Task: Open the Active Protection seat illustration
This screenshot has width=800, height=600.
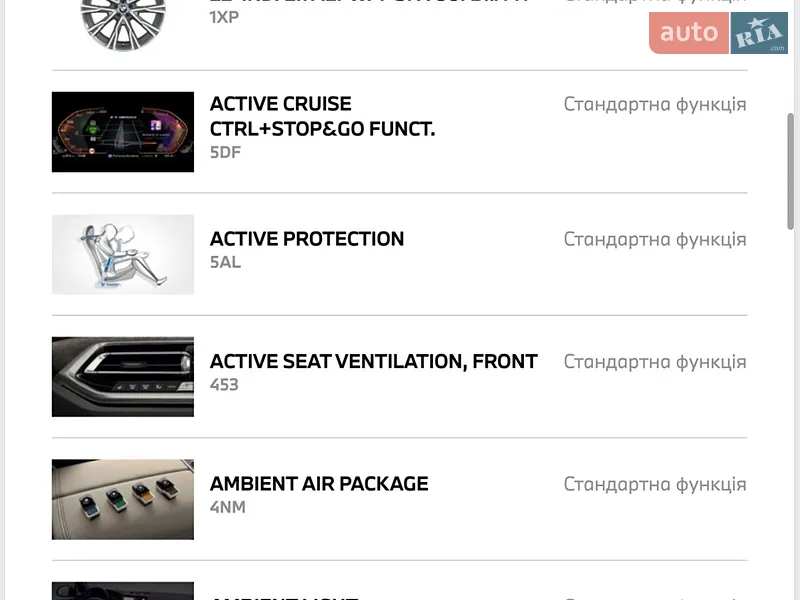Action: click(123, 254)
